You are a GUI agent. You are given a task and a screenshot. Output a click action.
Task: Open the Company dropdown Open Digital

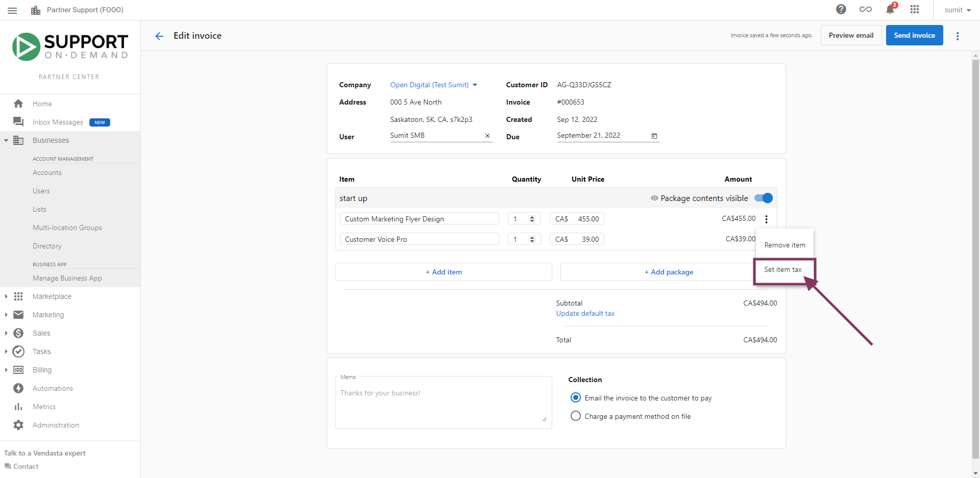point(434,85)
